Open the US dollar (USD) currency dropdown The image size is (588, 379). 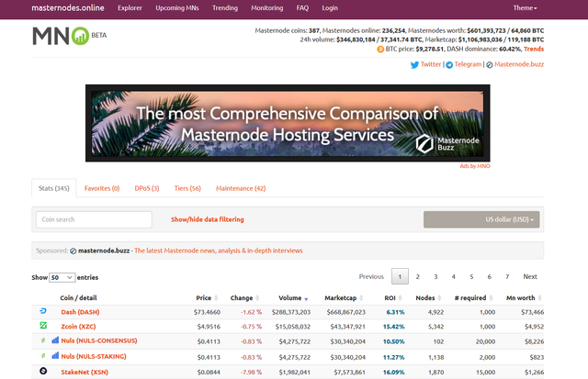coord(481,219)
